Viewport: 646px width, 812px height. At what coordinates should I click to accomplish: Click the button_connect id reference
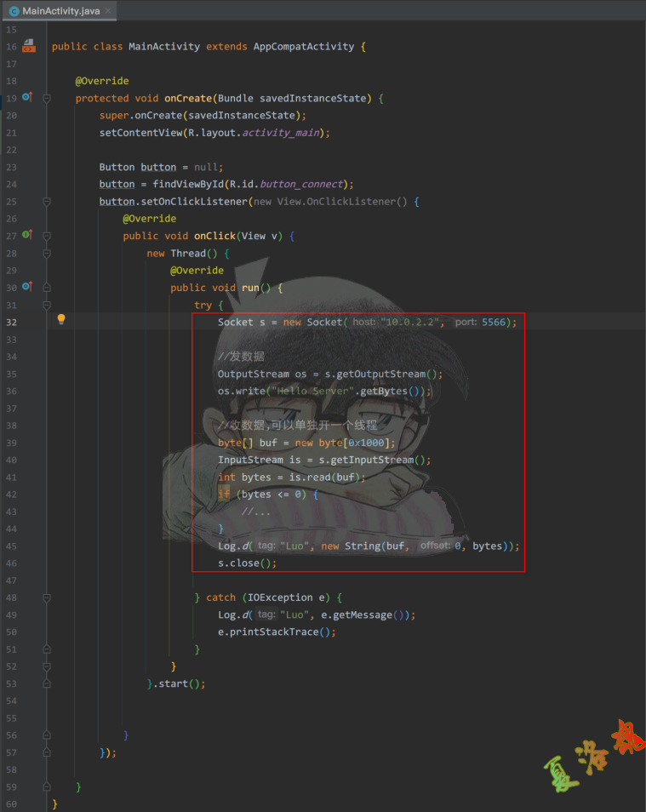[302, 184]
